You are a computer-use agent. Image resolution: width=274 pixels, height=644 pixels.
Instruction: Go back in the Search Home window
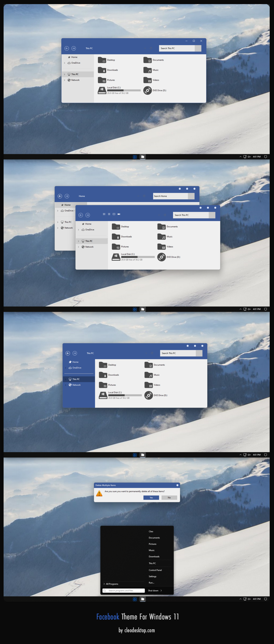tap(60, 196)
